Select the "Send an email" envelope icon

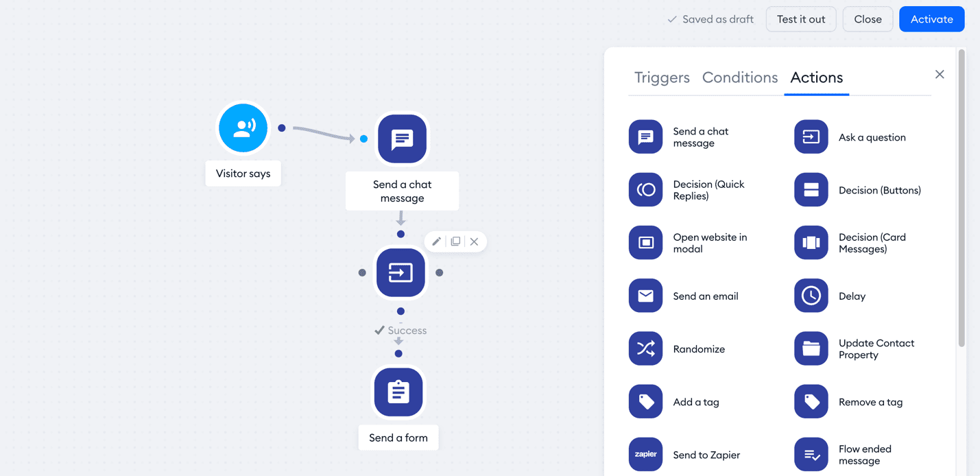(x=645, y=296)
